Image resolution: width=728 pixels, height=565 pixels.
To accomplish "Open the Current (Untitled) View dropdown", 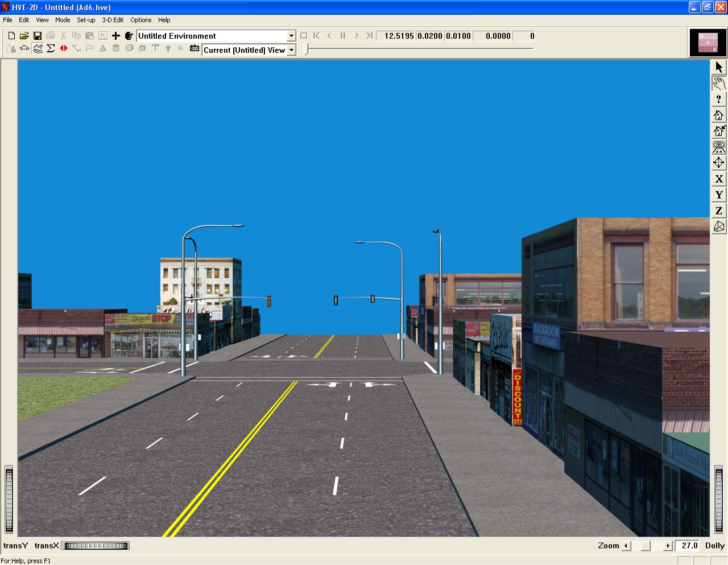I will [291, 50].
